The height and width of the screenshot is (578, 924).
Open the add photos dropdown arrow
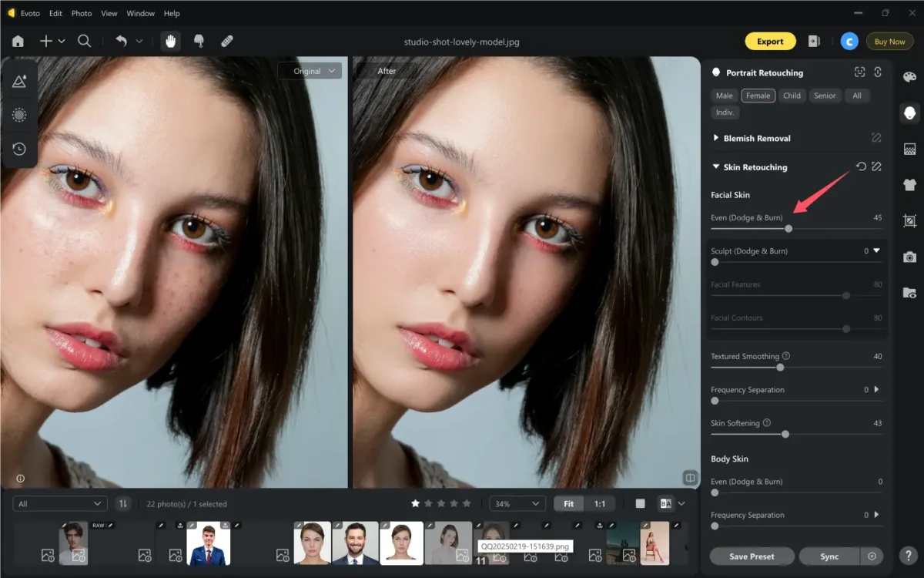[x=62, y=42]
